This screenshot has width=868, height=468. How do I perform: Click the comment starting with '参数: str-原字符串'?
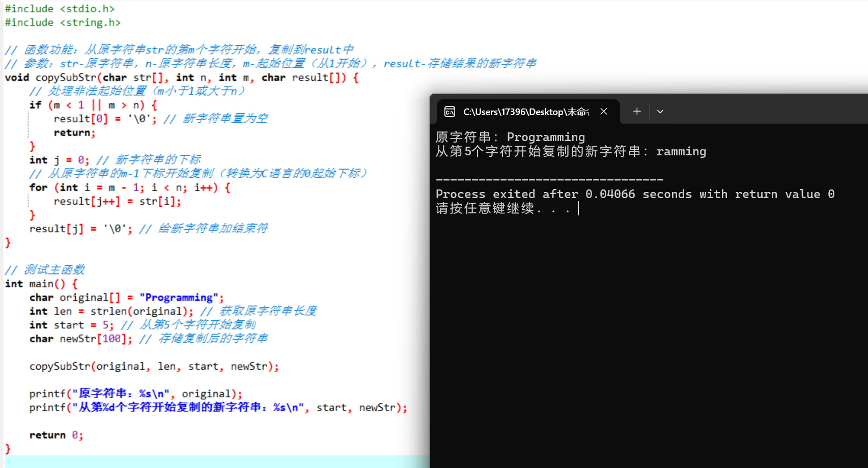click(270, 63)
